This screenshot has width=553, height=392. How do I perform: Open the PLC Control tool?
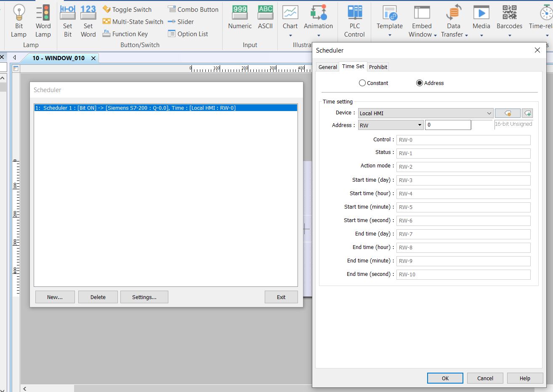tap(354, 21)
